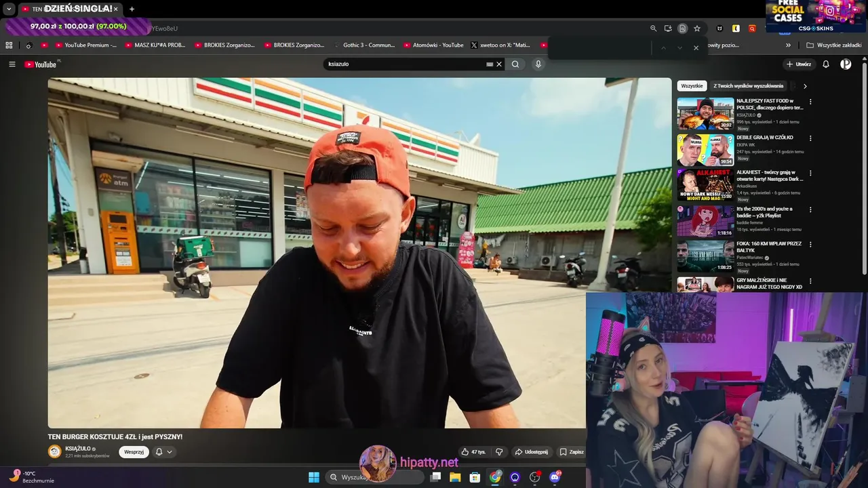The width and height of the screenshot is (868, 488).
Task: Switch to Chrome in taskbar
Action: (496, 477)
